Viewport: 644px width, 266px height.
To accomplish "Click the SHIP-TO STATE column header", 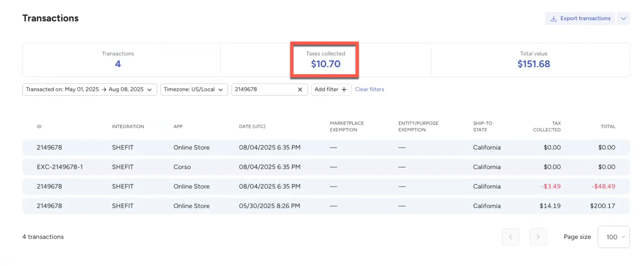I will coord(482,126).
